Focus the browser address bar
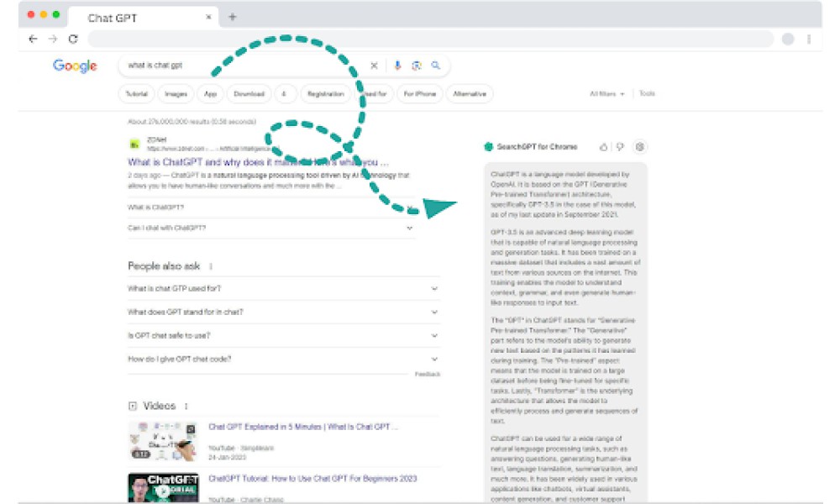This screenshot has height=504, width=840. pos(431,39)
